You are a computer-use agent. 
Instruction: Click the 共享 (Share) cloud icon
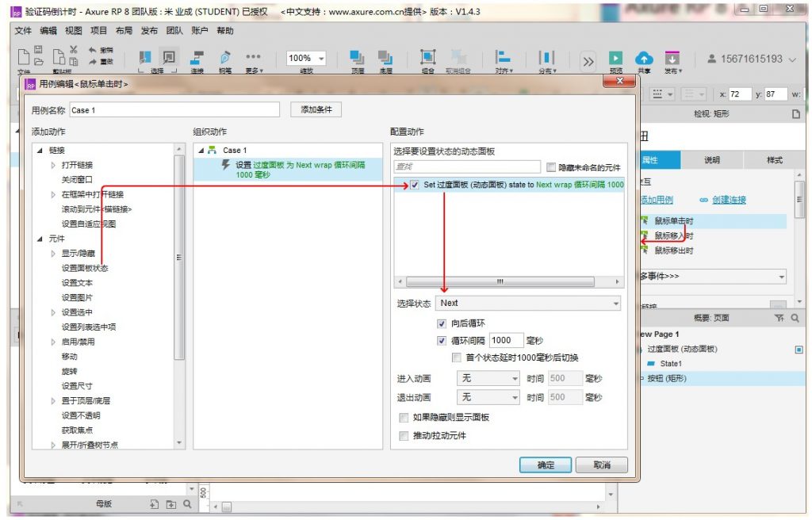point(644,59)
